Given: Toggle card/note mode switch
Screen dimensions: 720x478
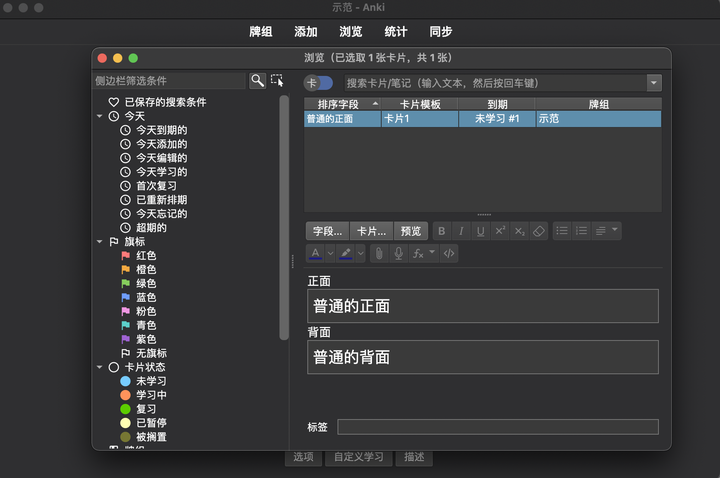Looking at the screenshot, I should (x=318, y=83).
